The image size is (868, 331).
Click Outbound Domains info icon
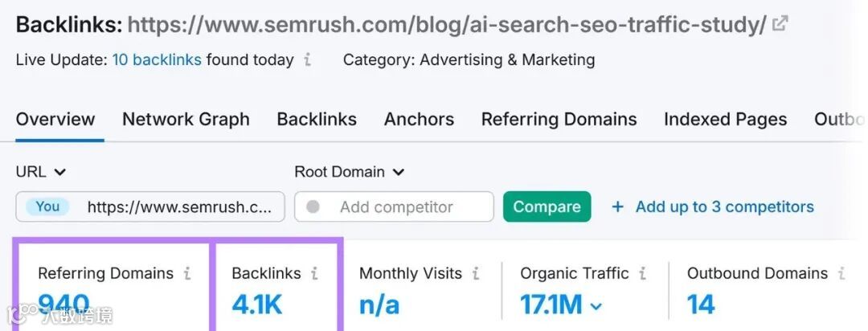click(x=841, y=274)
